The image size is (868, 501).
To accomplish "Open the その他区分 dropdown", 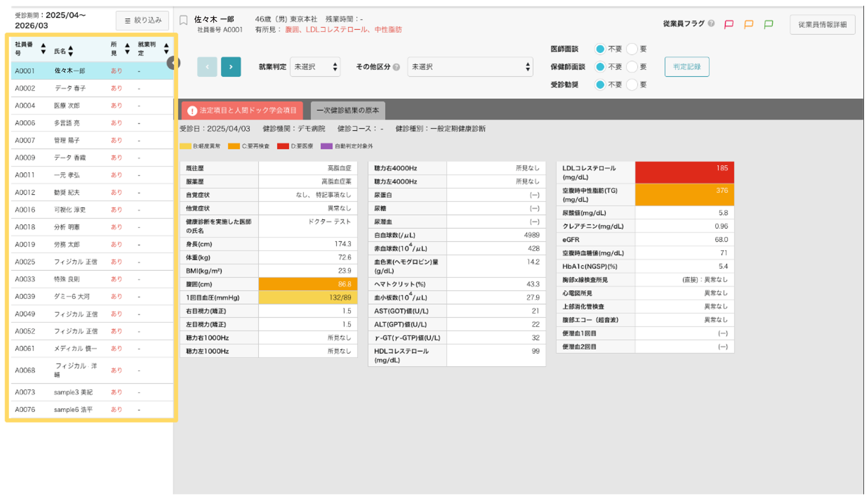I will pyautogui.click(x=470, y=67).
